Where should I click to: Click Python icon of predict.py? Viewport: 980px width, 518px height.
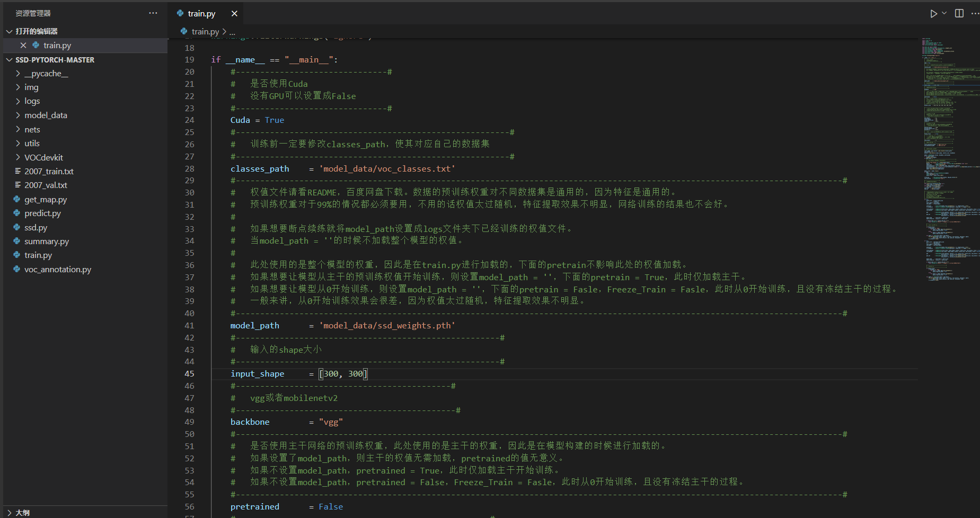tap(16, 213)
